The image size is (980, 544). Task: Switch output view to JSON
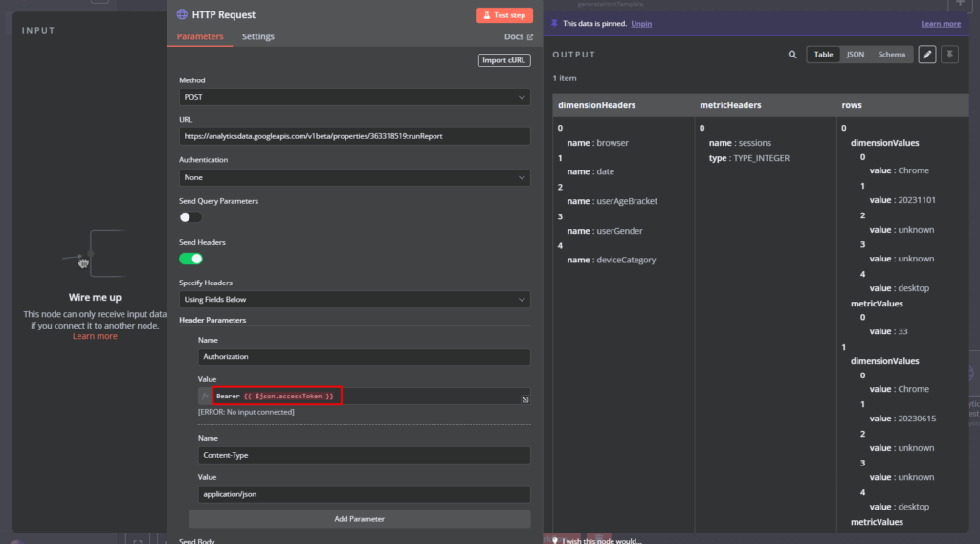click(x=855, y=55)
